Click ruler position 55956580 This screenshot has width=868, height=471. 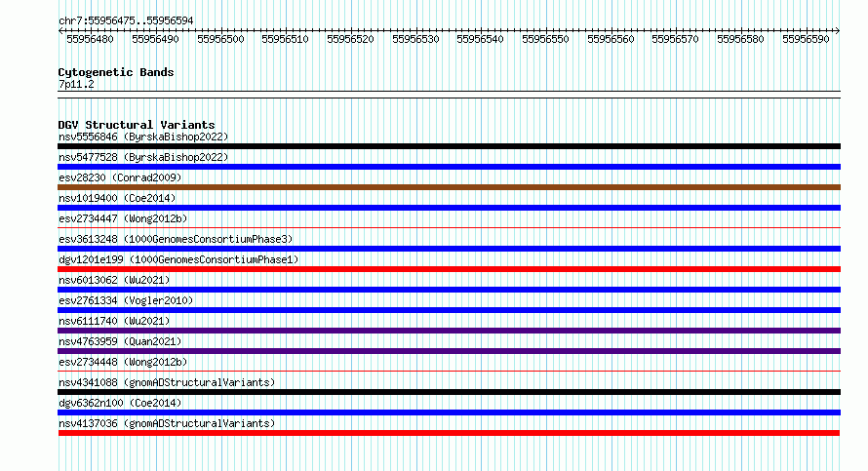pyautogui.click(x=740, y=39)
